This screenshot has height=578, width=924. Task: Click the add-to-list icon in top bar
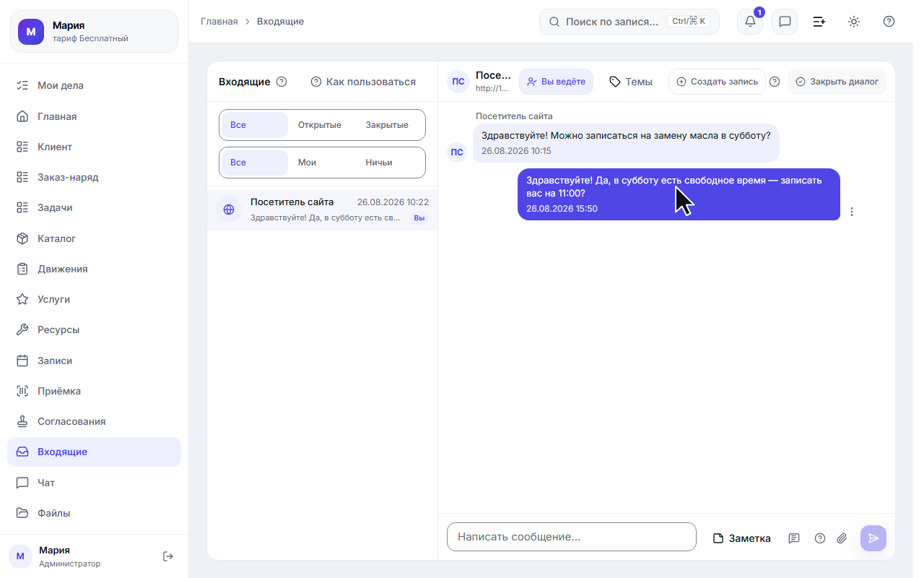tap(819, 22)
